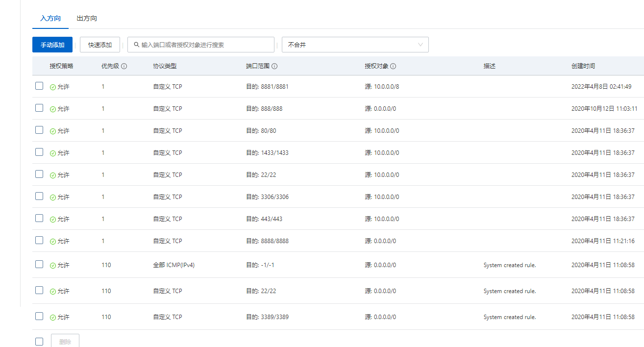Click the search magnifier icon in the search box
Image resolution: width=644 pixels, height=347 pixels.
pos(136,45)
